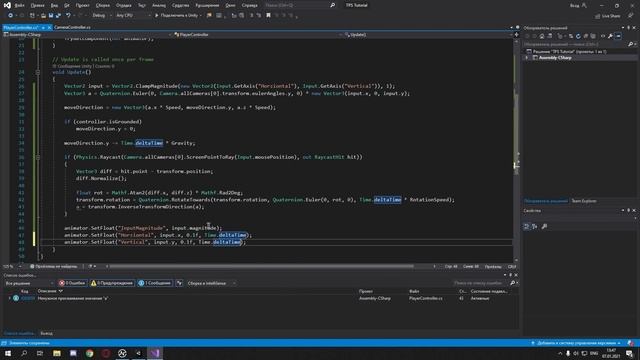
Task: Click the account sign-in icon
Action: pyautogui.click(x=584, y=5)
